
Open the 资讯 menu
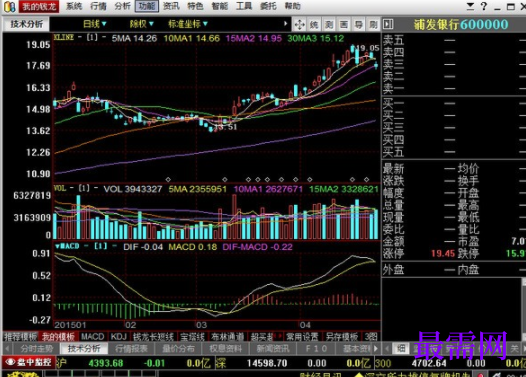(171, 6)
